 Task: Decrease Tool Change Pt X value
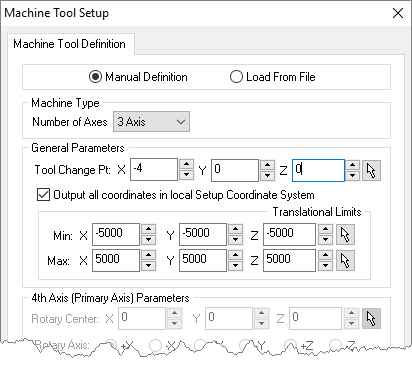click(186, 175)
